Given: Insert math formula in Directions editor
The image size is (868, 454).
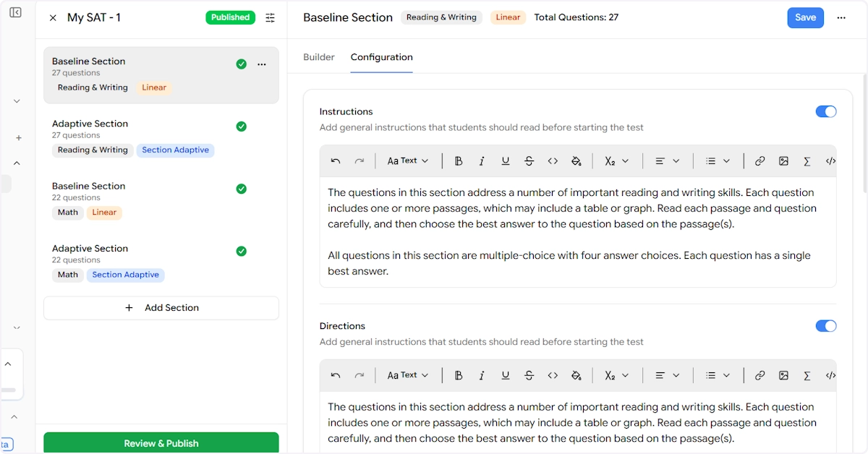Looking at the screenshot, I should [807, 376].
